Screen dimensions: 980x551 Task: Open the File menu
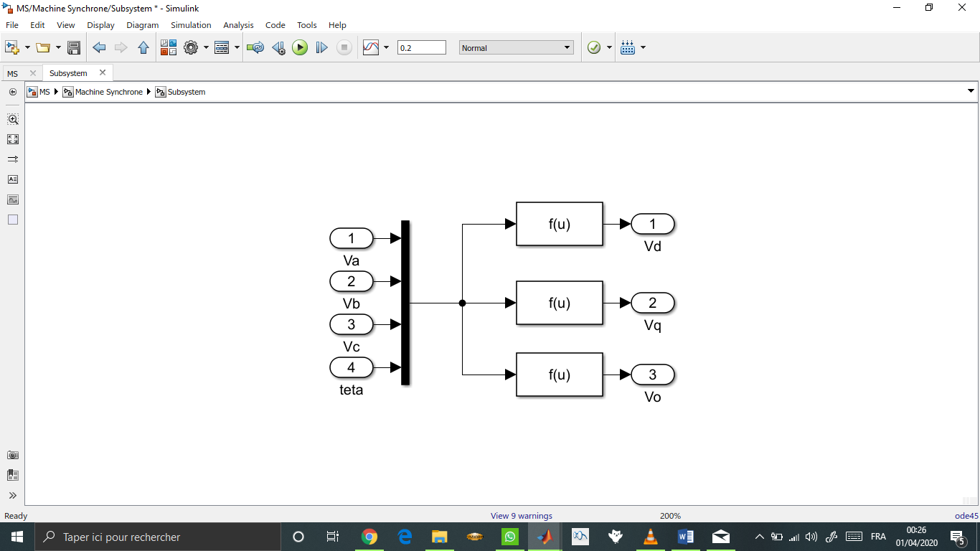pos(12,24)
